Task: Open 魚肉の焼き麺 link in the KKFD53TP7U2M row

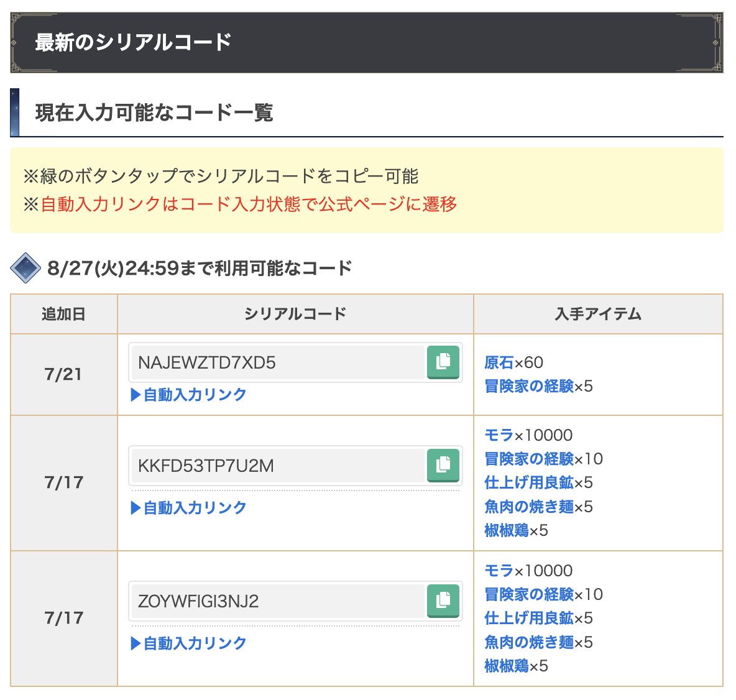Action: pyautogui.click(x=529, y=507)
